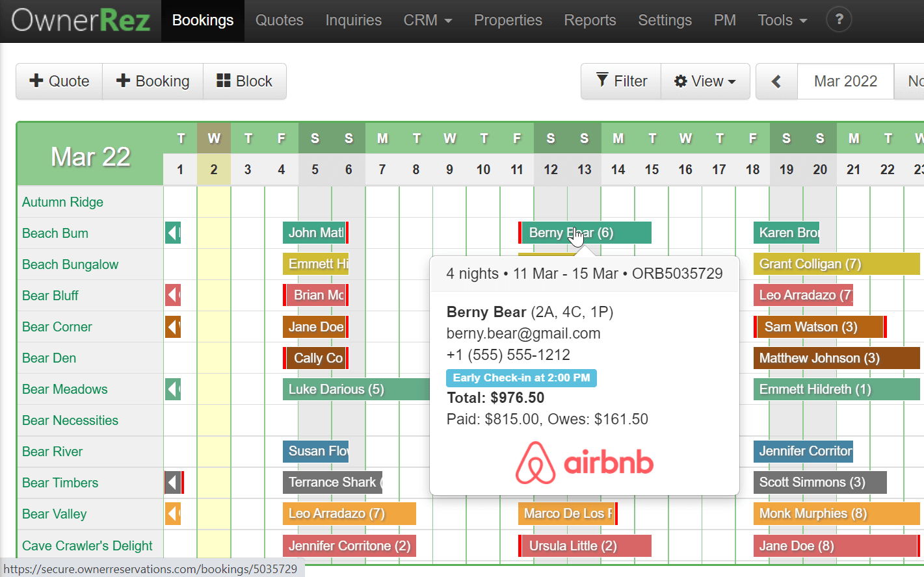
Task: Open the View options dropdown
Action: [705, 81]
